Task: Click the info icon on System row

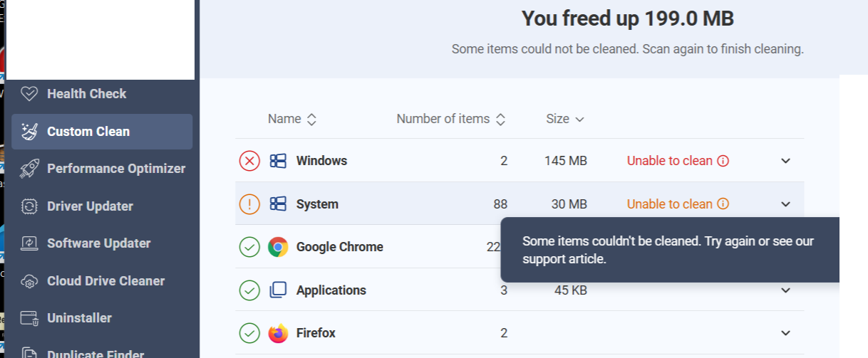Action: pos(723,204)
